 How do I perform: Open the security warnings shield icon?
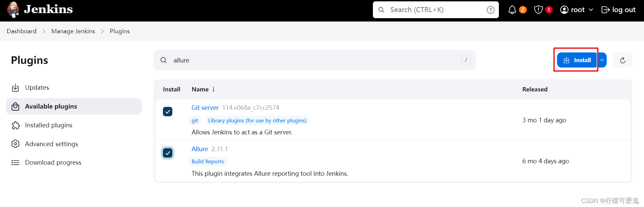pyautogui.click(x=538, y=10)
